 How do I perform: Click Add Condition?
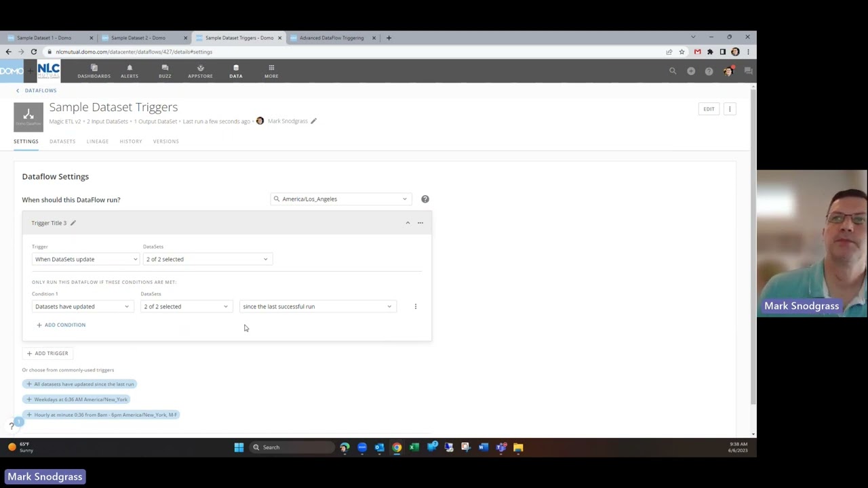click(61, 325)
